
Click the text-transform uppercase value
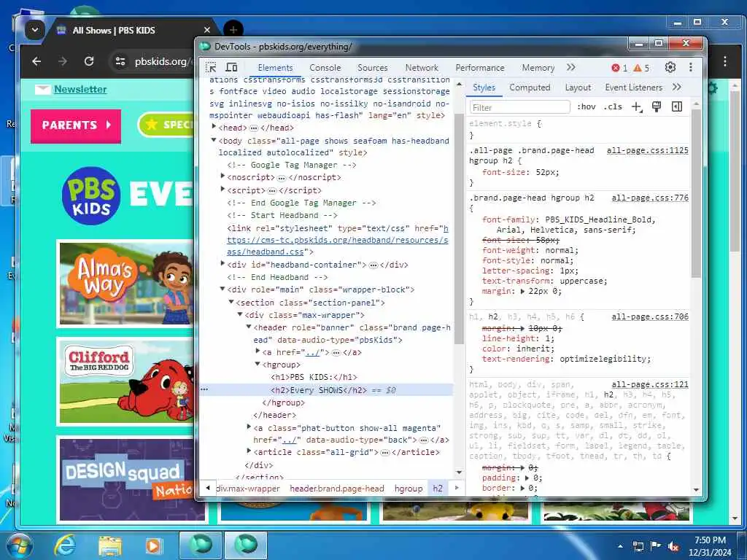click(583, 281)
